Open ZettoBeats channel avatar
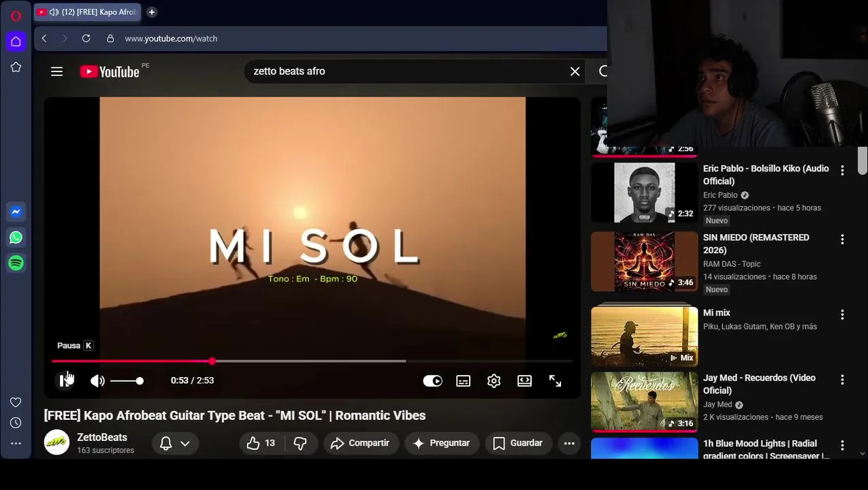Viewport: 868px width, 490px height. point(57,443)
